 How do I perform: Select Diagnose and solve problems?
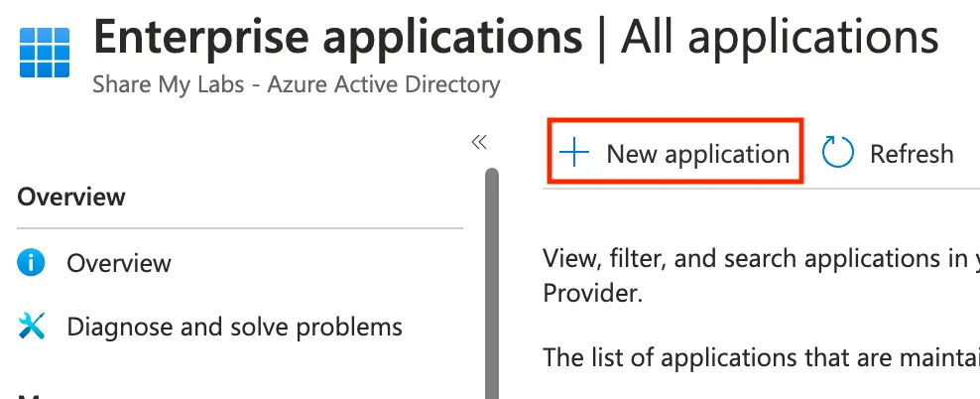click(x=234, y=326)
